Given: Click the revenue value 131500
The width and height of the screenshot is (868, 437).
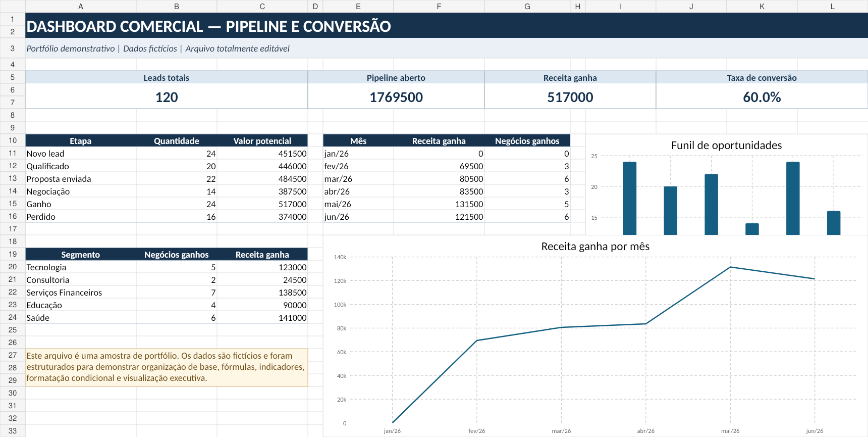Looking at the screenshot, I should click(x=439, y=204).
